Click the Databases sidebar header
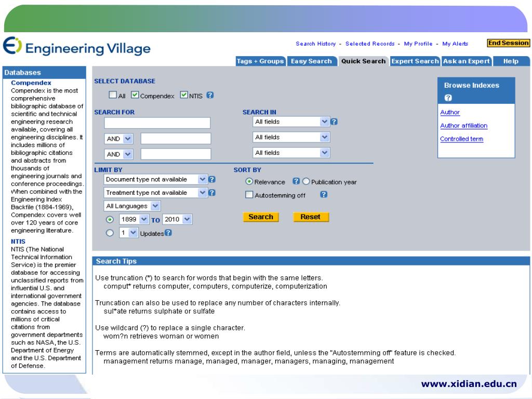This screenshot has width=532, height=399. tap(44, 73)
